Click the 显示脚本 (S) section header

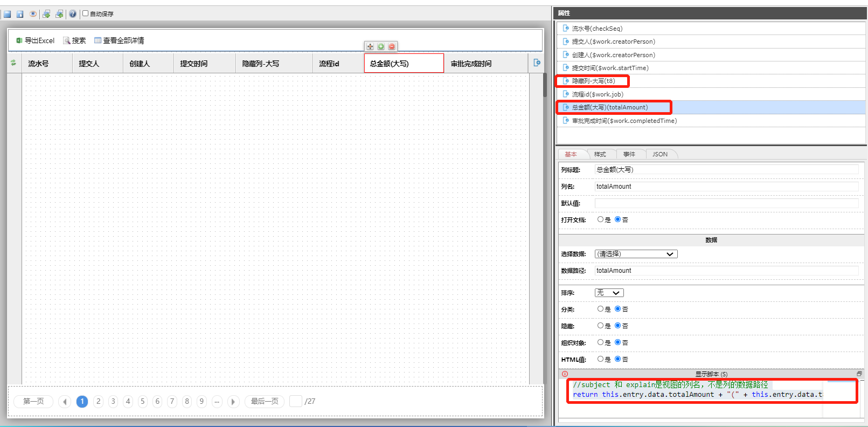(x=711, y=374)
